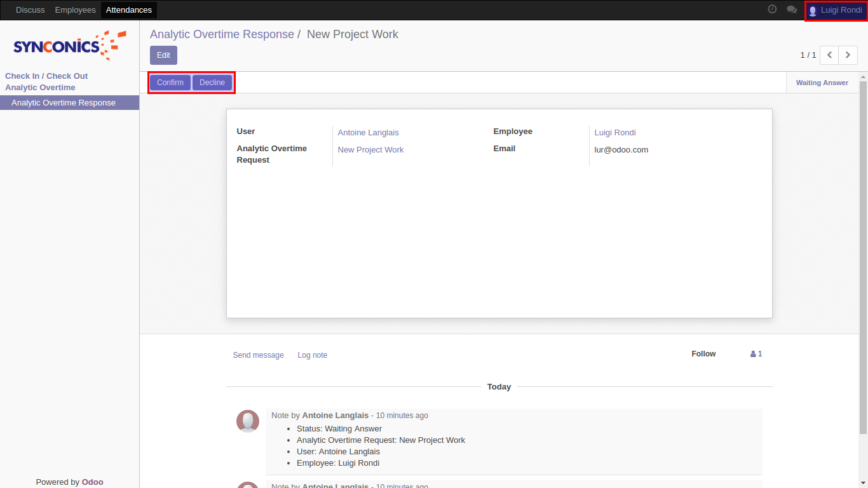Image resolution: width=868 pixels, height=488 pixels.
Task: Open the Discuss menu
Action: (x=31, y=10)
